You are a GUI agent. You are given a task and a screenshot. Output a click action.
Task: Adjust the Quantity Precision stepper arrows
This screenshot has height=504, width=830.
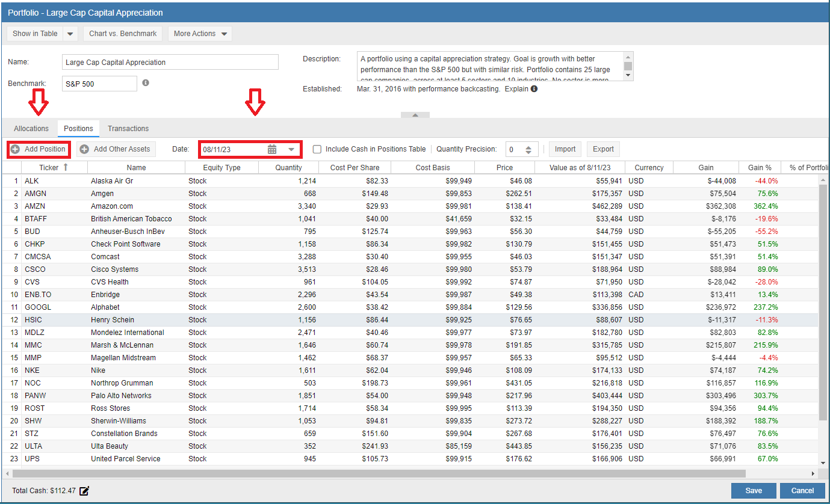click(x=528, y=150)
